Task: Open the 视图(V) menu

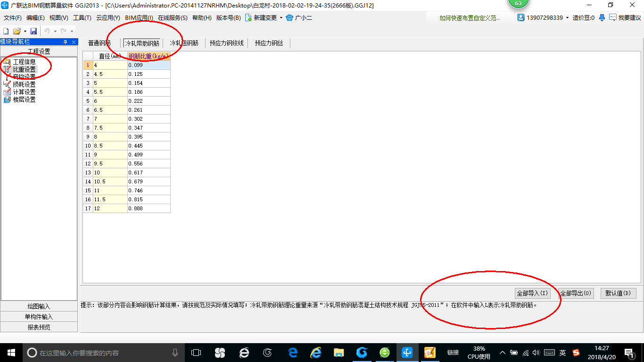Action: 59,18
